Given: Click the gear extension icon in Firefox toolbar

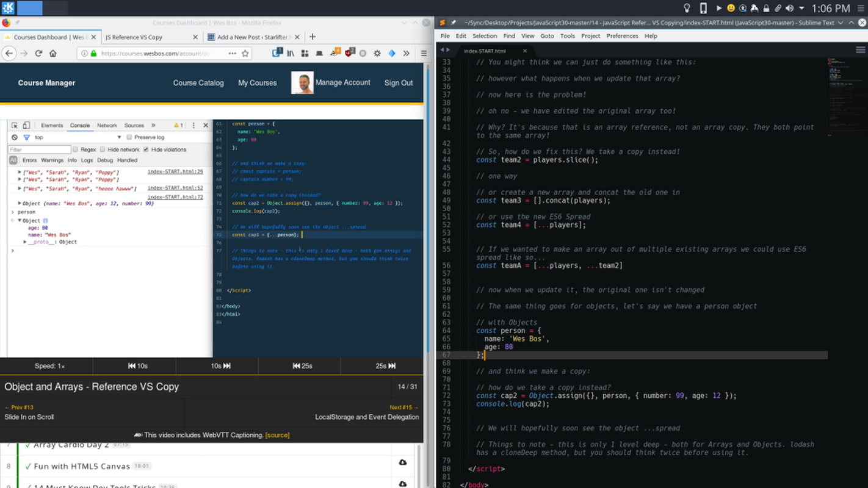Looking at the screenshot, I should coord(377,54).
